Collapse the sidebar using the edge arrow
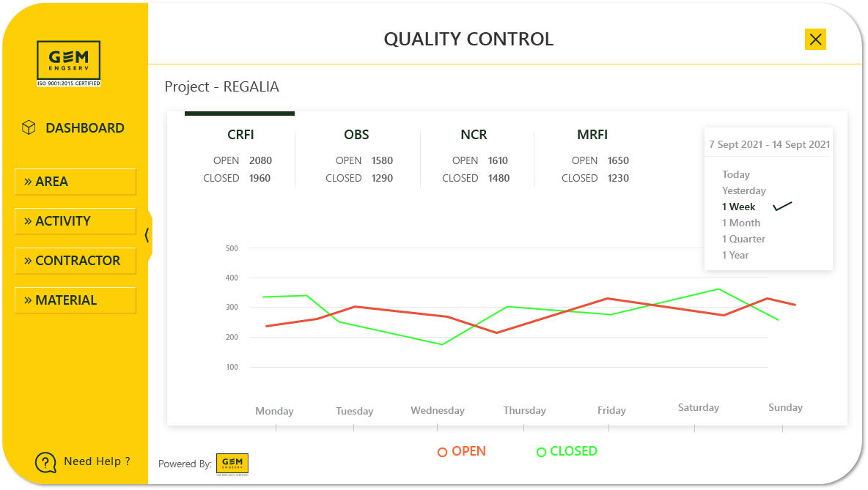The image size is (868, 490). [x=149, y=234]
